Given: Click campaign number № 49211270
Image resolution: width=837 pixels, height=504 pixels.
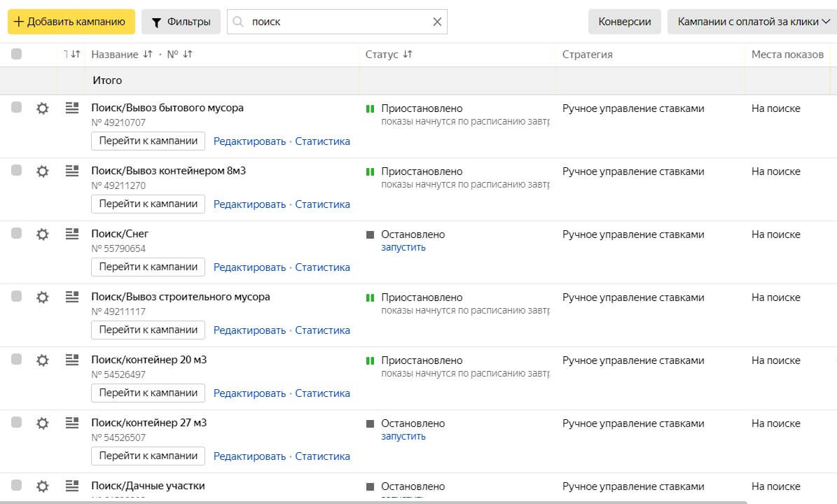Looking at the screenshot, I should click(118, 185).
